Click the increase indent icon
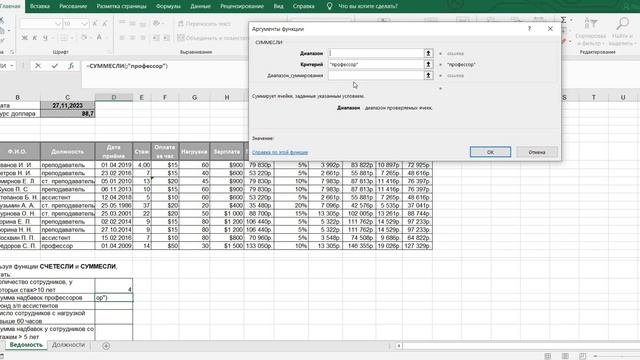Screen dimensions: 640x360 tap(166, 38)
